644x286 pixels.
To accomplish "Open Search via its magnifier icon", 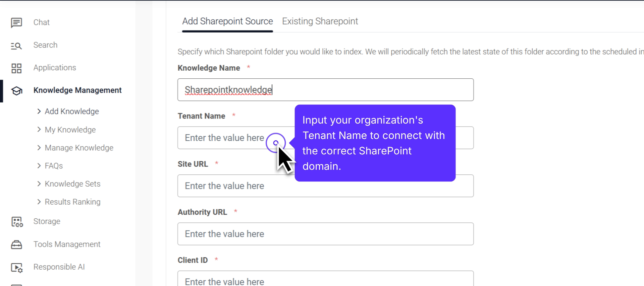I will click(x=16, y=46).
